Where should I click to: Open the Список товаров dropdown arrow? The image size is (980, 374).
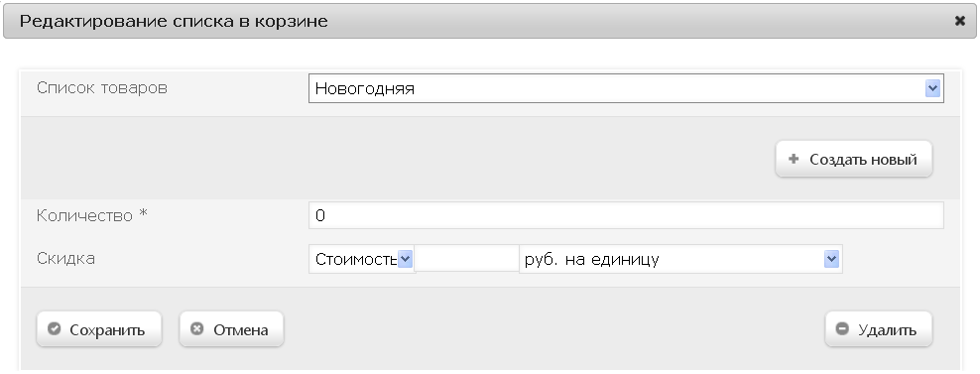click(932, 89)
